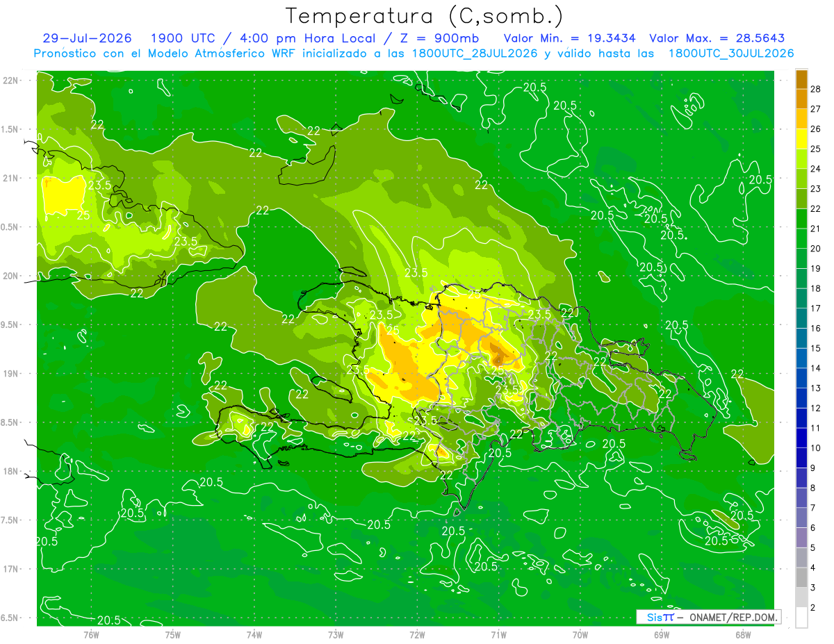The width and height of the screenshot is (834, 644).
Task: Click the valid-until time '1800UTC_30JUL2026'
Action: point(731,53)
